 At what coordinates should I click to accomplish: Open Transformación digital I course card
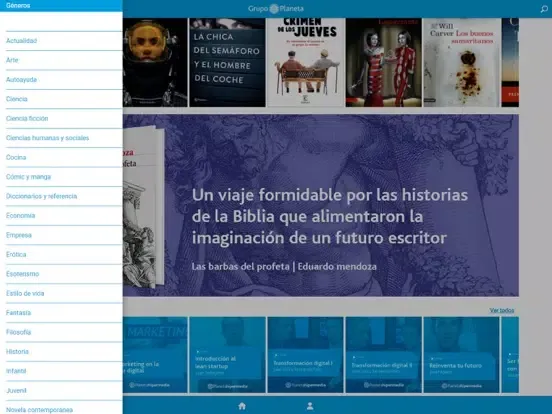[306, 355]
